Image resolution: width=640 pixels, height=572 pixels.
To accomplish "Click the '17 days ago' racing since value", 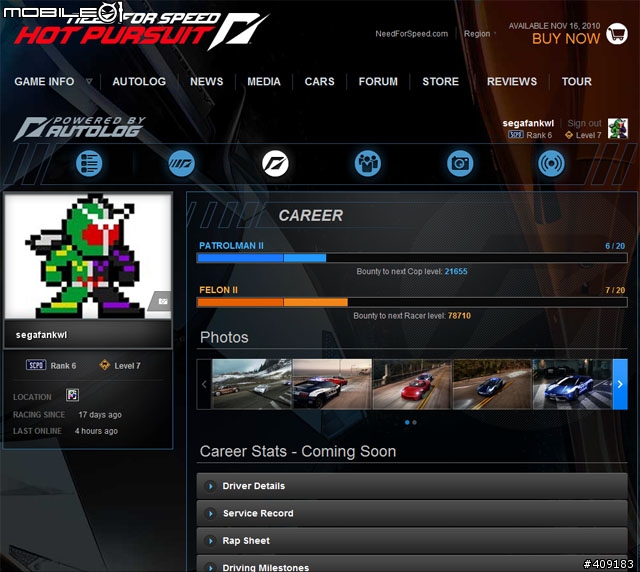I will (100, 414).
